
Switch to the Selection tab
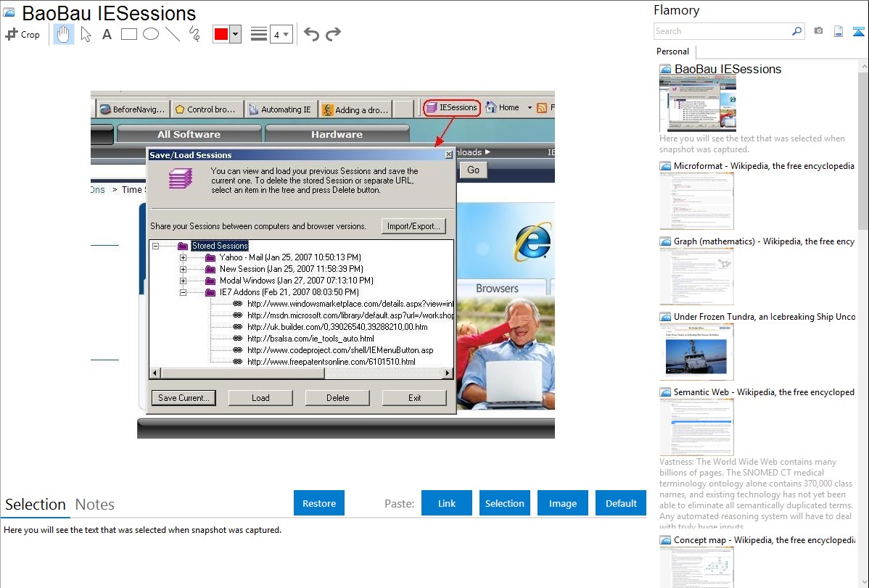coord(36,505)
